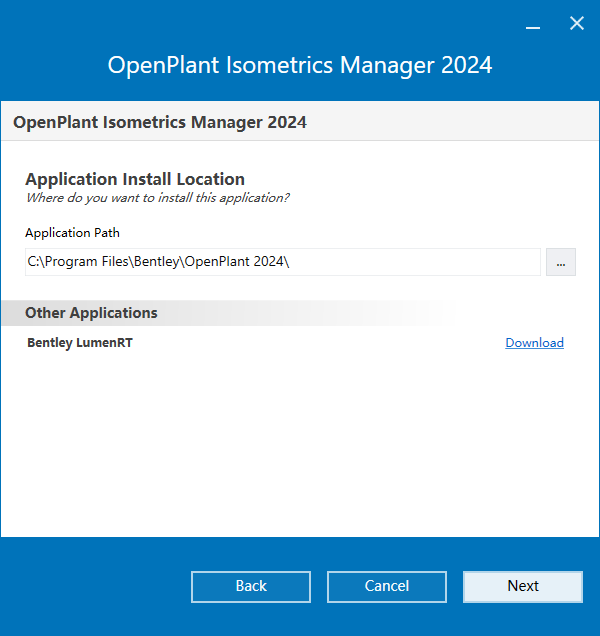This screenshot has width=600, height=636.
Task: Close the installer window
Action: [577, 23]
